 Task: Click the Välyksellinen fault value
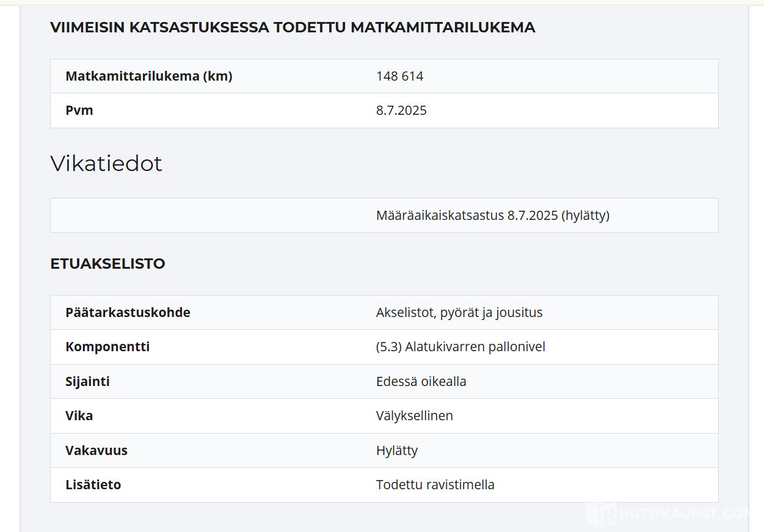(414, 416)
